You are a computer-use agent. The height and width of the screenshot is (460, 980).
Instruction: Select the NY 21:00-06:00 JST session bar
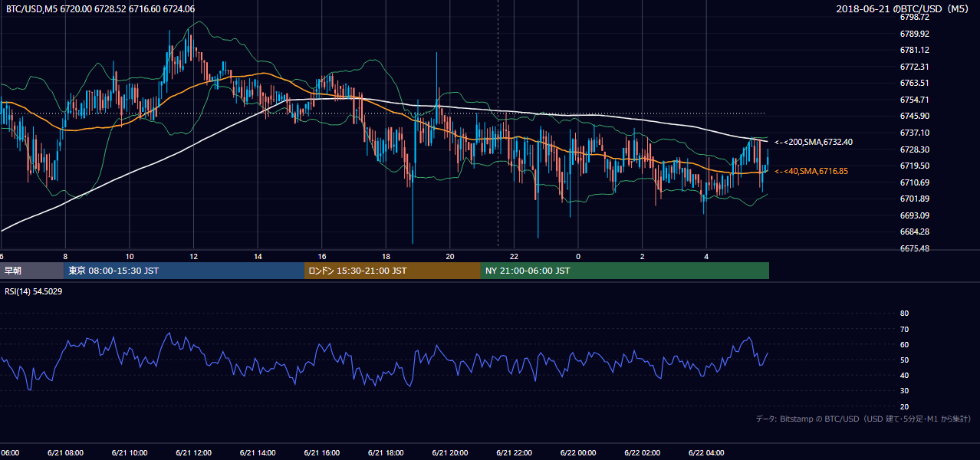click(625, 271)
